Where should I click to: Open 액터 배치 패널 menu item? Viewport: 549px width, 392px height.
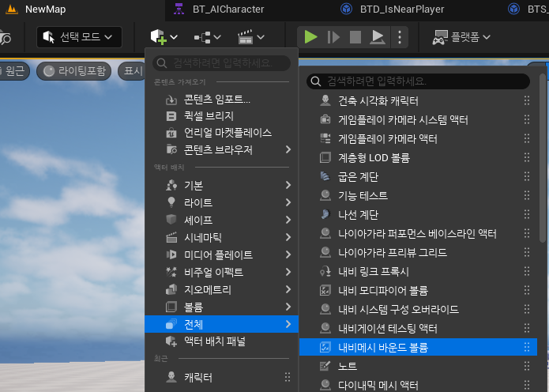[x=221, y=341]
